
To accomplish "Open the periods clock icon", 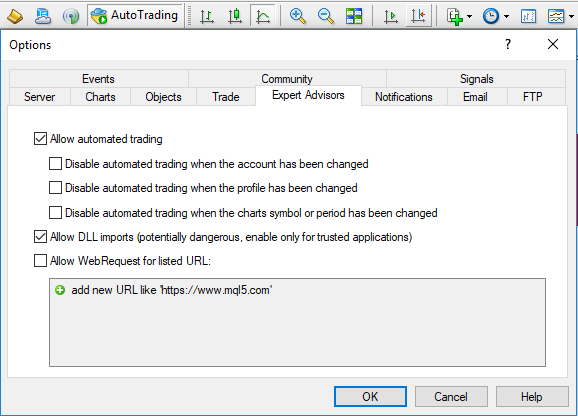I will pyautogui.click(x=491, y=16).
